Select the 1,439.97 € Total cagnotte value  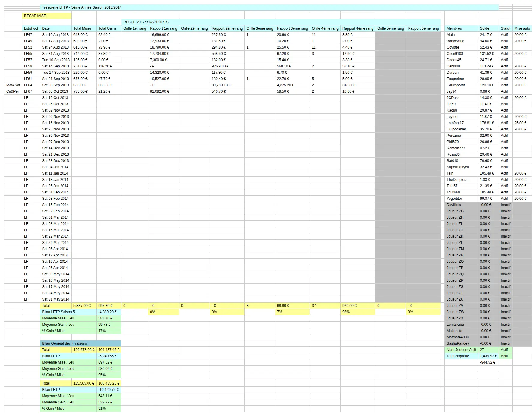[x=489, y=356]
